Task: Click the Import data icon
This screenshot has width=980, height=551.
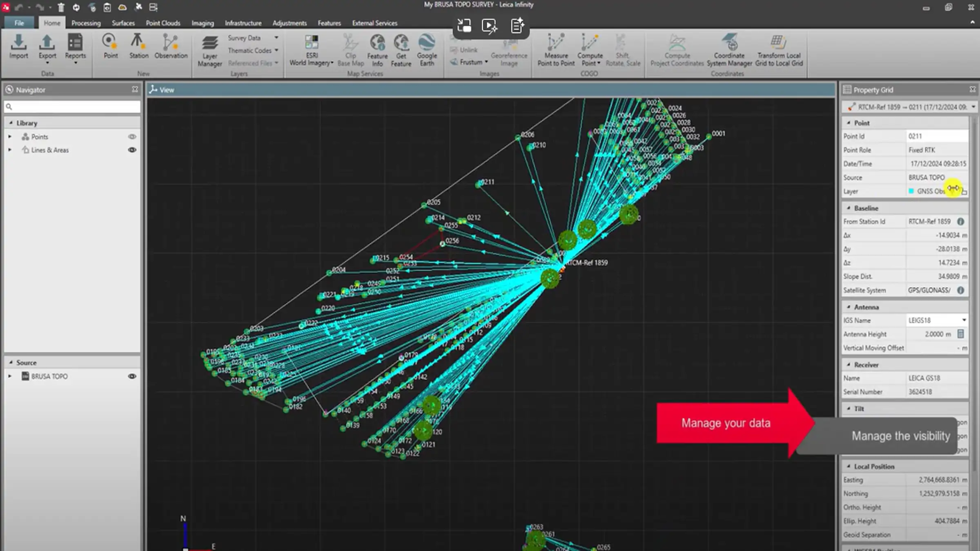Action: [18, 46]
